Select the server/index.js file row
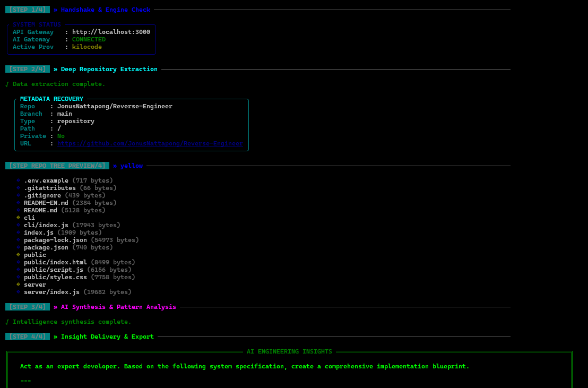Screen dimensions: 588x388 click(x=74, y=292)
